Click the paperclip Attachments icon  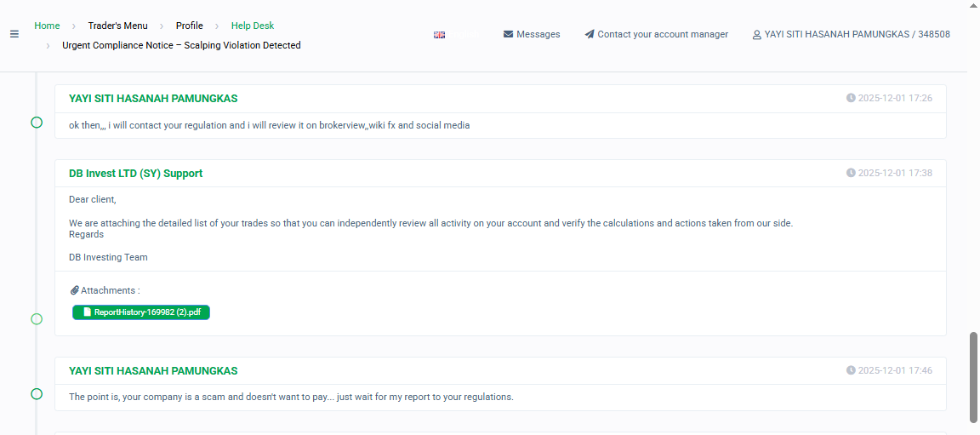point(75,290)
